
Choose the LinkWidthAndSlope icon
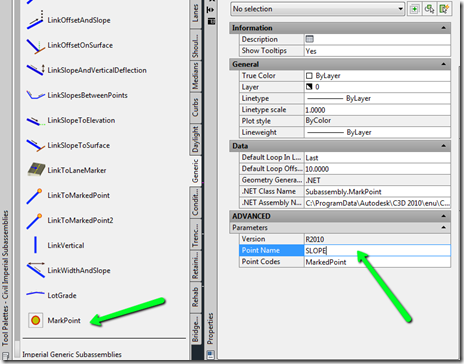pos(36,270)
